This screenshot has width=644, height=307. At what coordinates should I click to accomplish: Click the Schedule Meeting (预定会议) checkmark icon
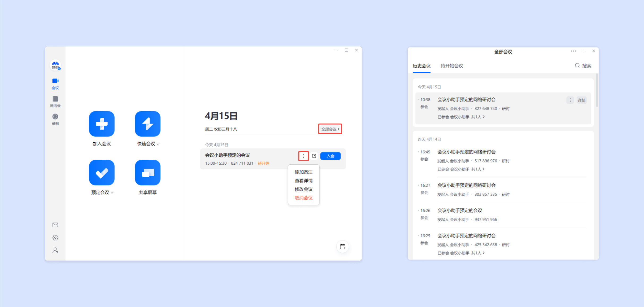click(x=102, y=173)
